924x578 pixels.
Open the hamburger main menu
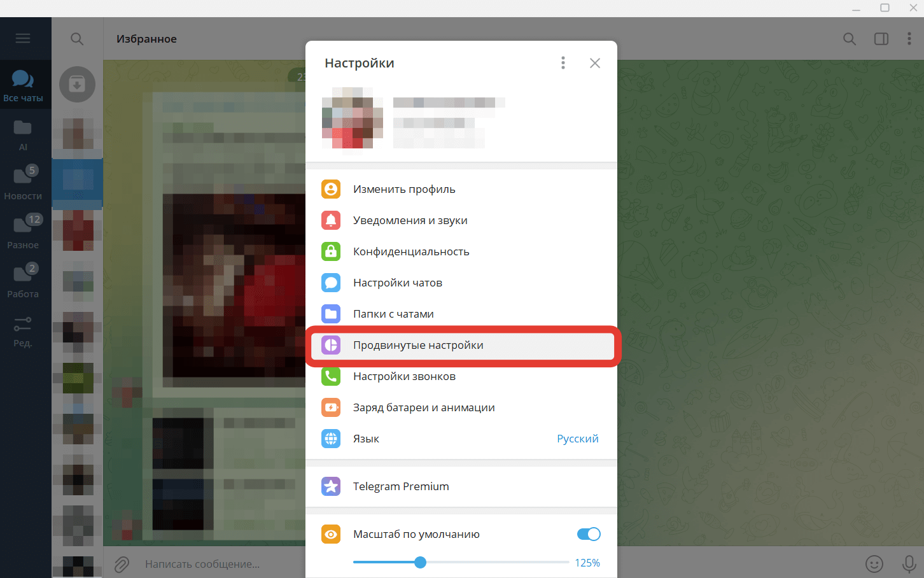(23, 39)
